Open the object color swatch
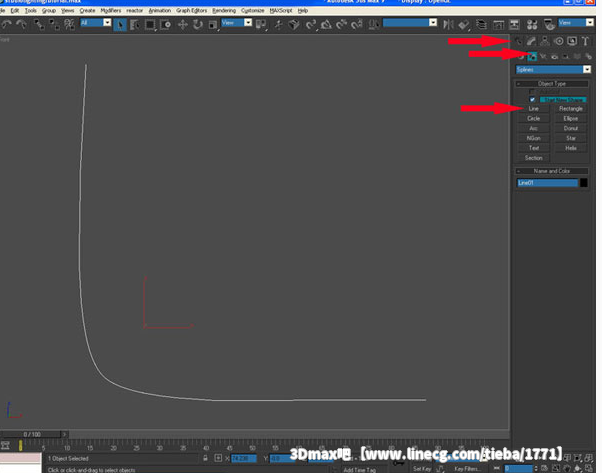This screenshot has width=602, height=473. [584, 183]
